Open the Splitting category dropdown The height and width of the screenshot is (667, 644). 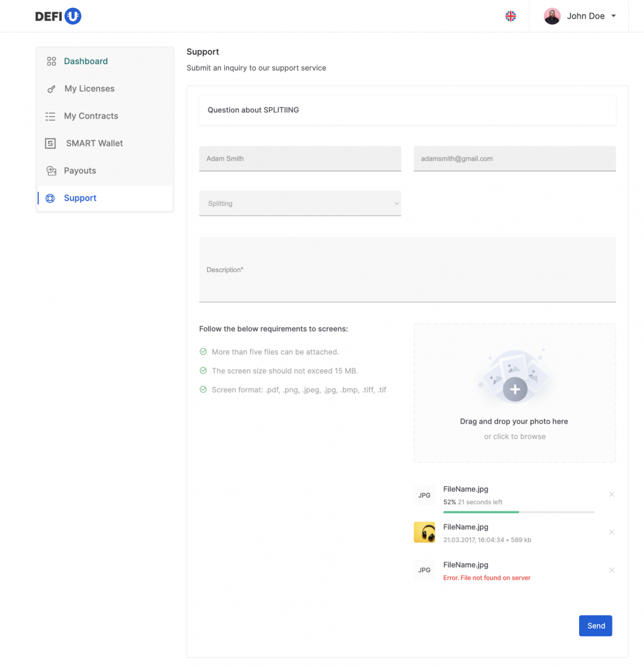click(x=300, y=203)
